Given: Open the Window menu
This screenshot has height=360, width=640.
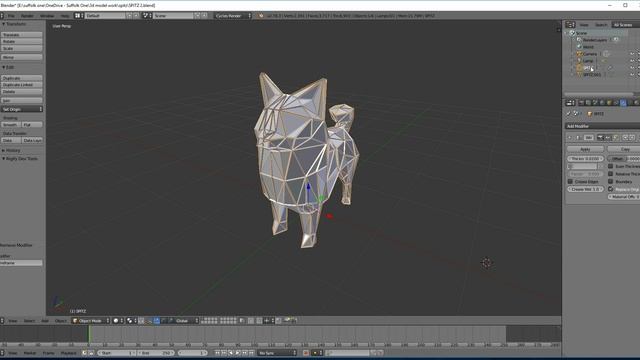Looking at the screenshot, I should [47, 16].
